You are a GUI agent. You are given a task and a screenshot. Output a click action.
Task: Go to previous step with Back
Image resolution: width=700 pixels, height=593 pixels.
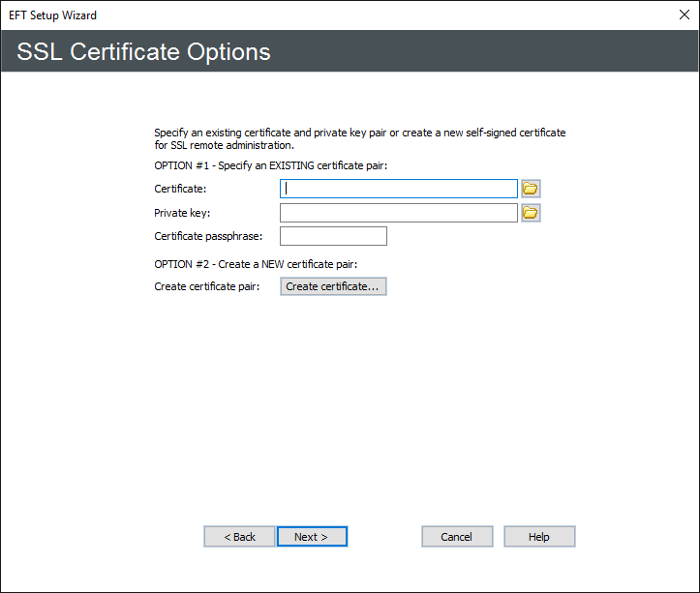[239, 537]
